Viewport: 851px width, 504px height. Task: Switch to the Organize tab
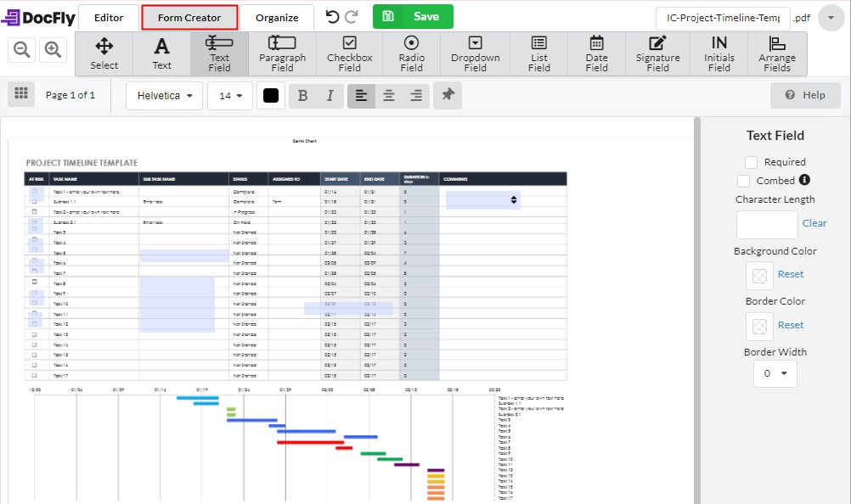click(278, 16)
